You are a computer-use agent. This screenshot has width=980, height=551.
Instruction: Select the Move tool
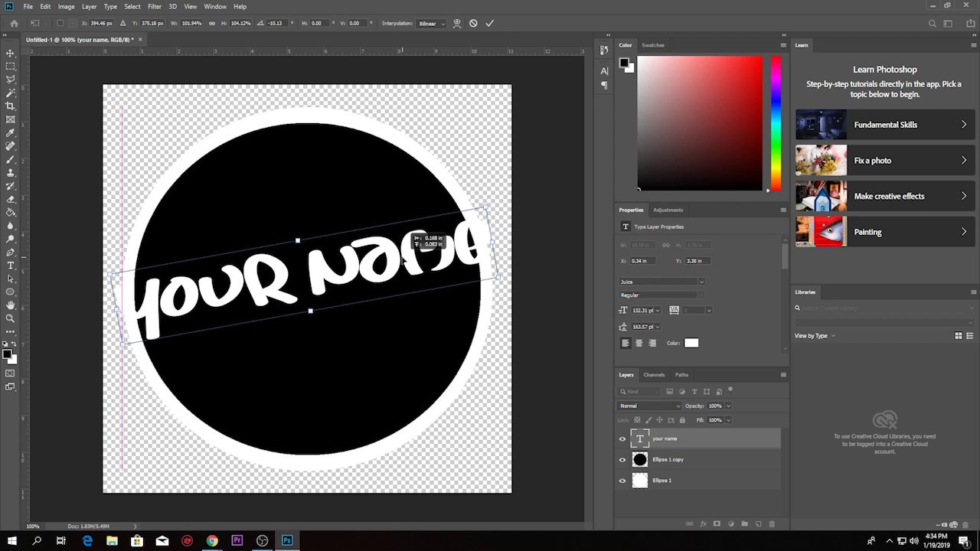tap(10, 53)
